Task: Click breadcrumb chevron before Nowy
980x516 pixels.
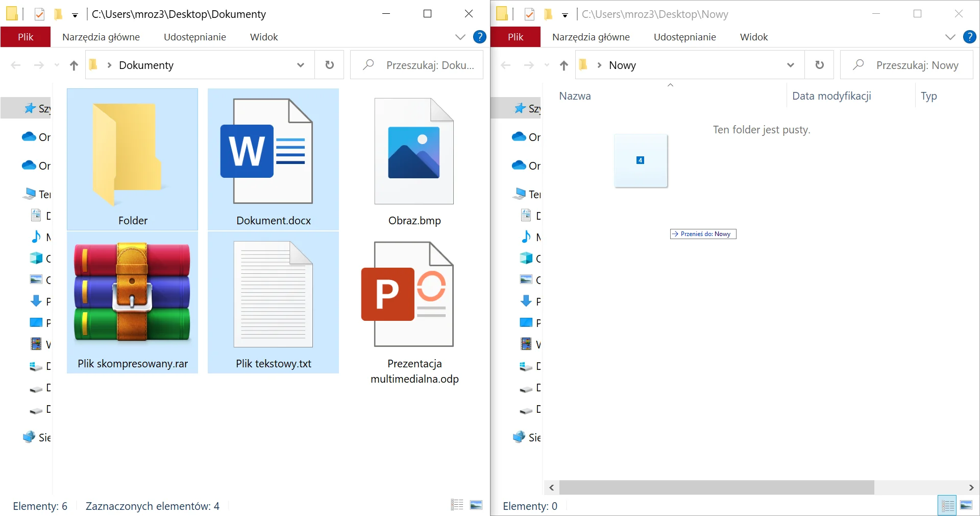Action: click(599, 65)
